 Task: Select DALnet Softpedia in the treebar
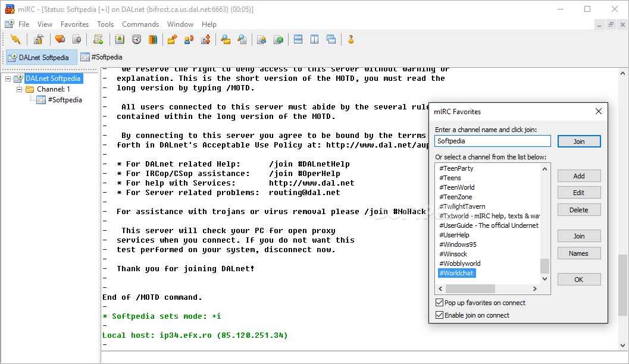click(x=53, y=79)
